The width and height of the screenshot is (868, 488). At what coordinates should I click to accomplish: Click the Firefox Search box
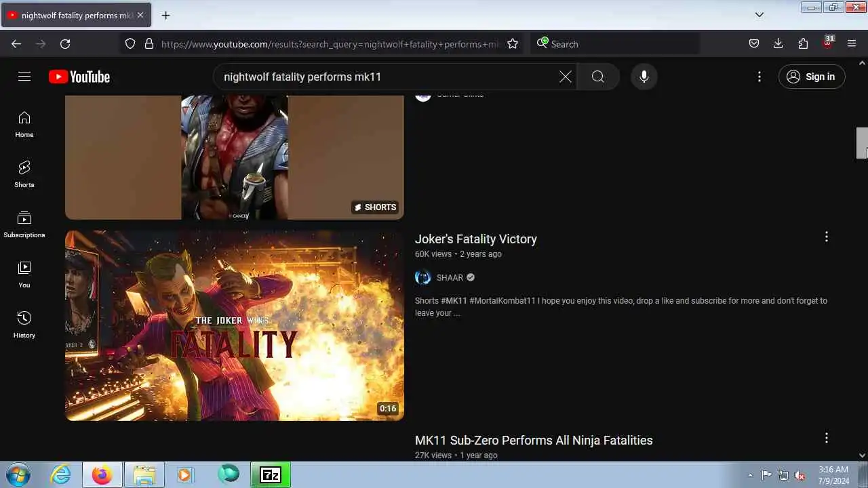click(614, 43)
